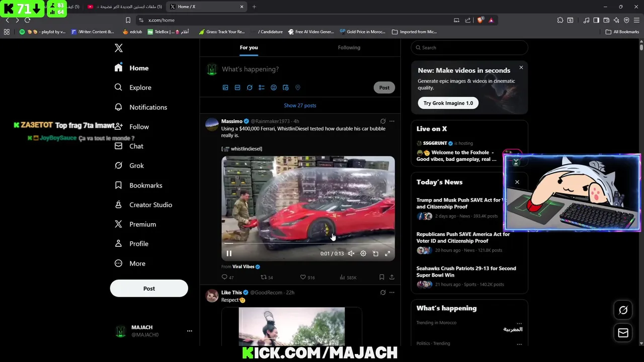
Task: Open browser extensions puzzle icon
Action: pyautogui.click(x=560, y=20)
